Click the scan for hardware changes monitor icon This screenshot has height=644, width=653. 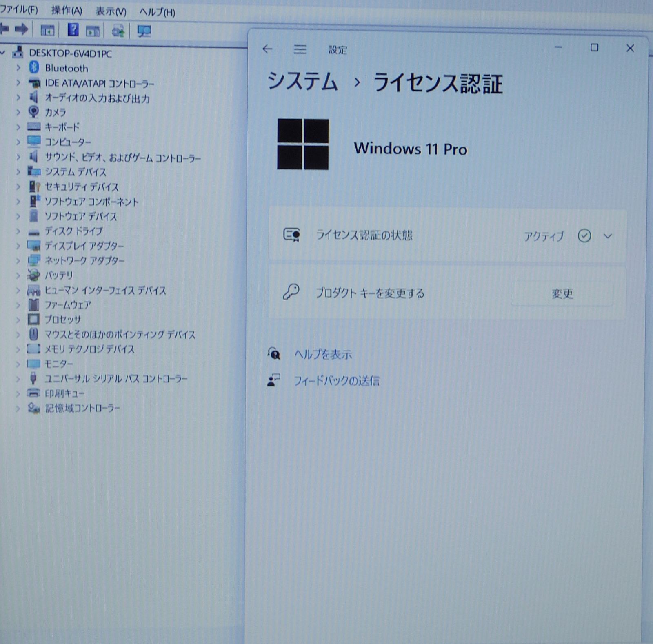click(x=144, y=31)
